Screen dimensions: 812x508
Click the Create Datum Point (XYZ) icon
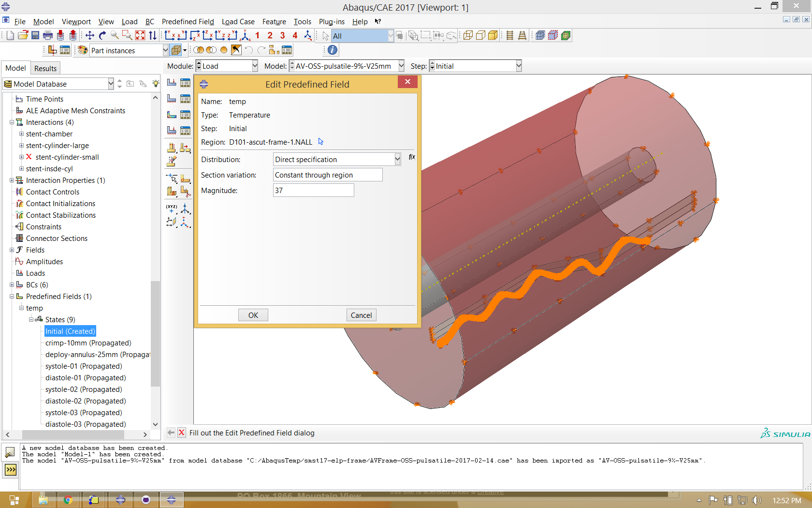coord(172,209)
